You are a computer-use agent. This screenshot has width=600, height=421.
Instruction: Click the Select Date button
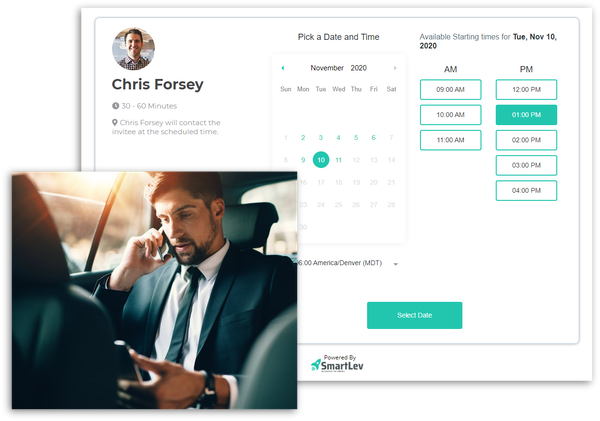[x=414, y=315]
